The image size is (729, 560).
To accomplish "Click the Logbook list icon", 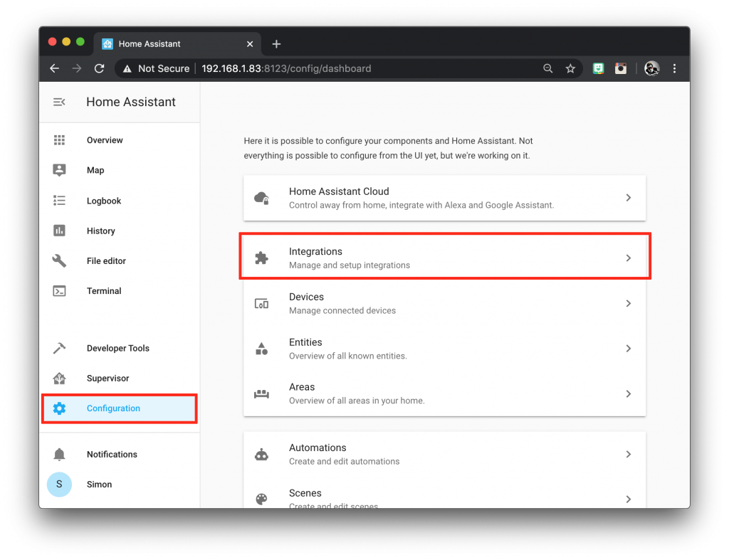I will click(x=59, y=200).
